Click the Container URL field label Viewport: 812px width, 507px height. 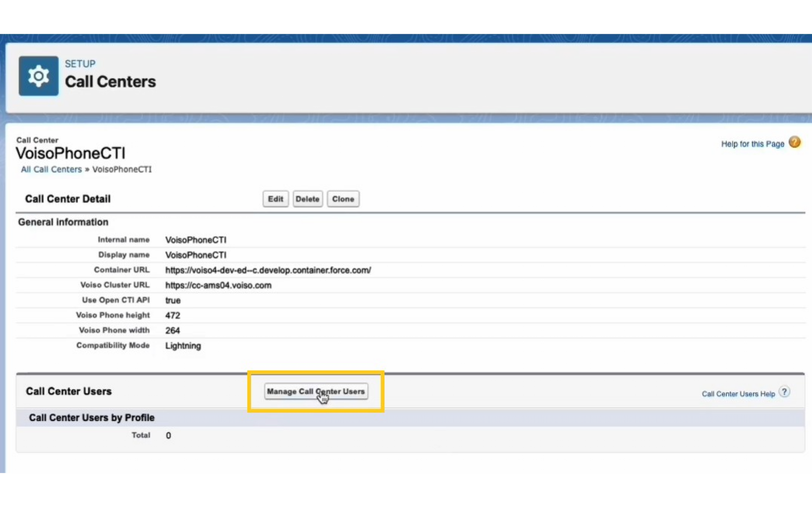(x=122, y=270)
